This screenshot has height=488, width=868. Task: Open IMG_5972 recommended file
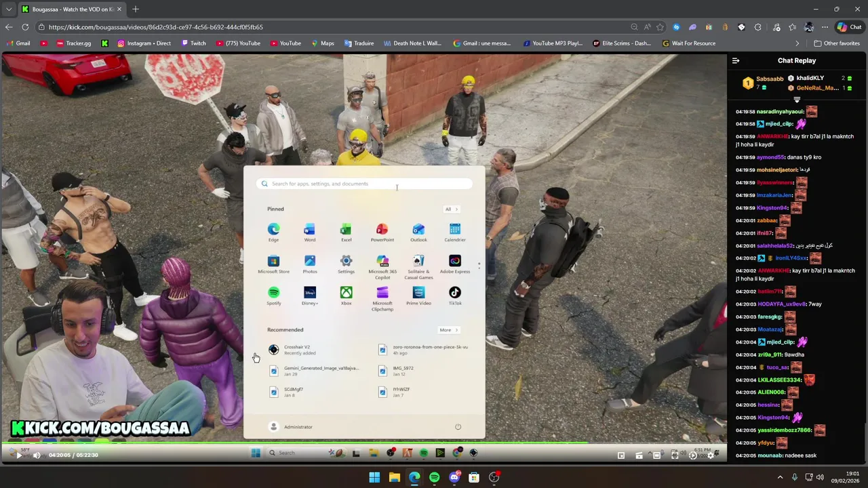tap(397, 371)
